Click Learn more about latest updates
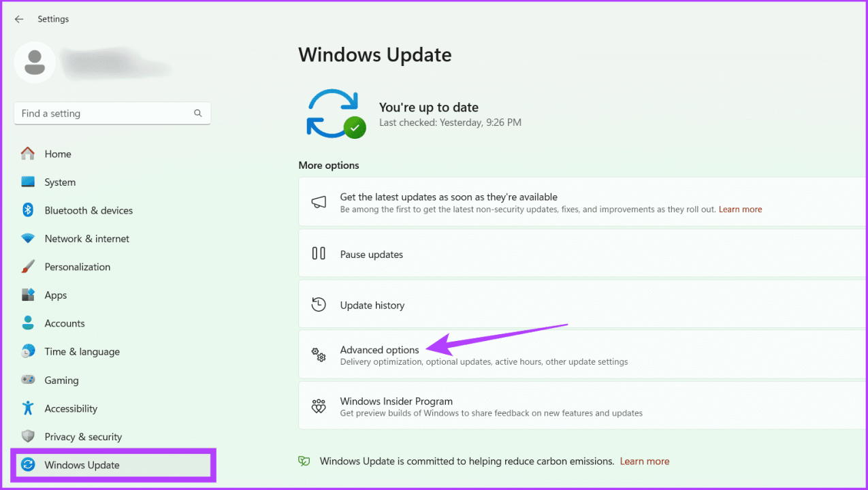This screenshot has width=868, height=490. pos(740,209)
